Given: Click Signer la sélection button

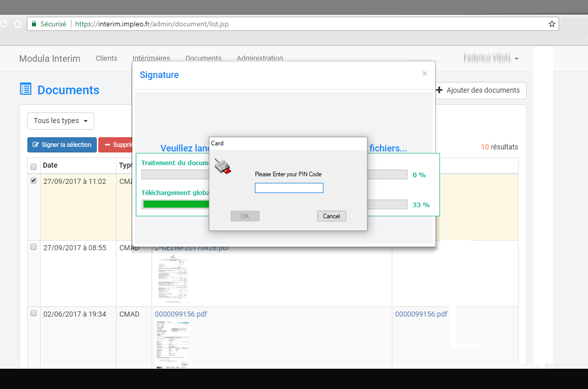Looking at the screenshot, I should [x=62, y=145].
